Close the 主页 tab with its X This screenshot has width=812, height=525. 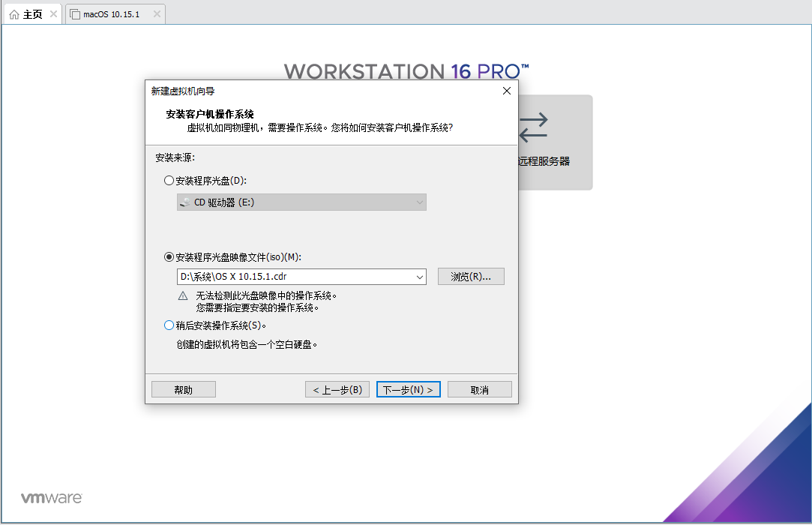point(53,14)
